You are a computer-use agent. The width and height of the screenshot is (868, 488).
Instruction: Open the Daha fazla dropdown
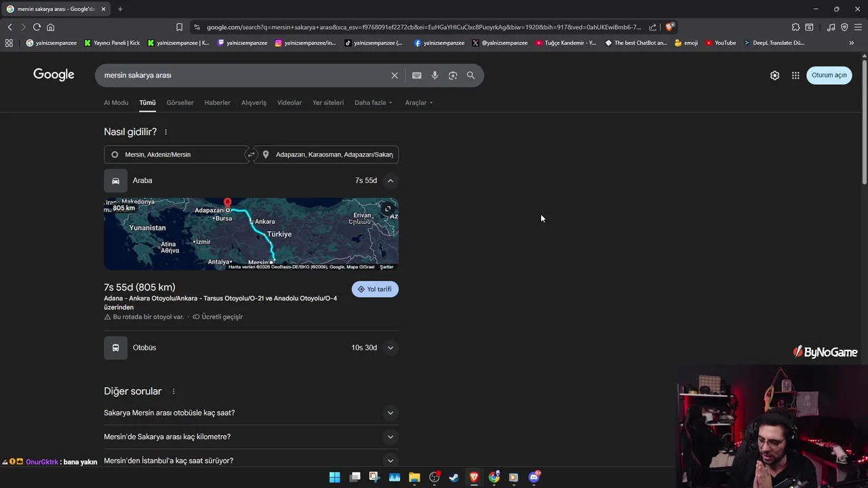(x=373, y=102)
